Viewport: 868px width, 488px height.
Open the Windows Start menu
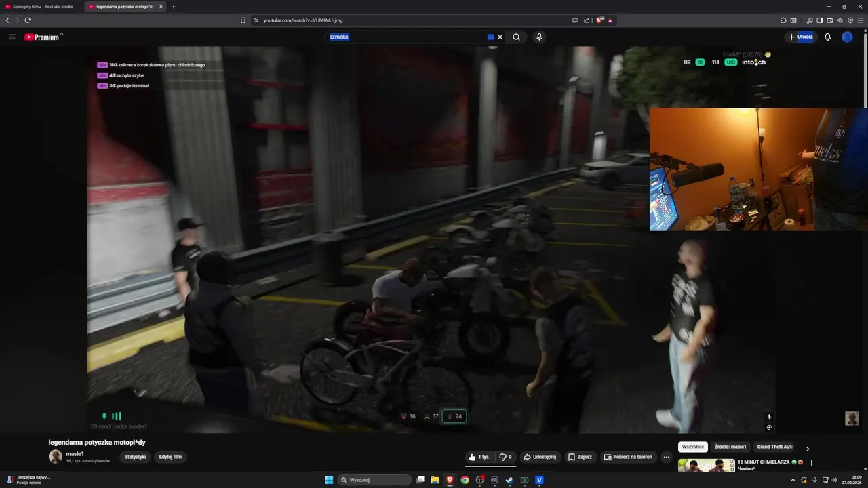(329, 480)
